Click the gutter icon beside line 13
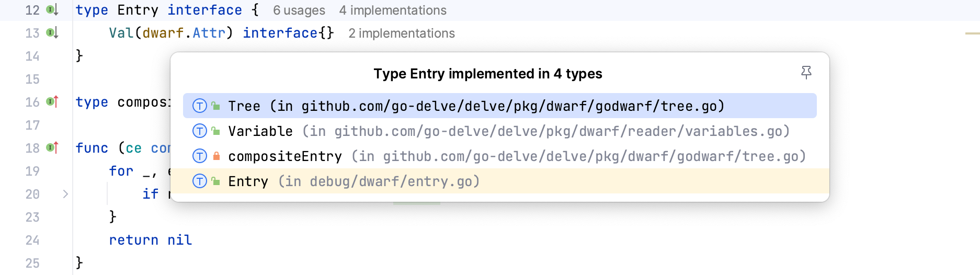 [x=52, y=33]
